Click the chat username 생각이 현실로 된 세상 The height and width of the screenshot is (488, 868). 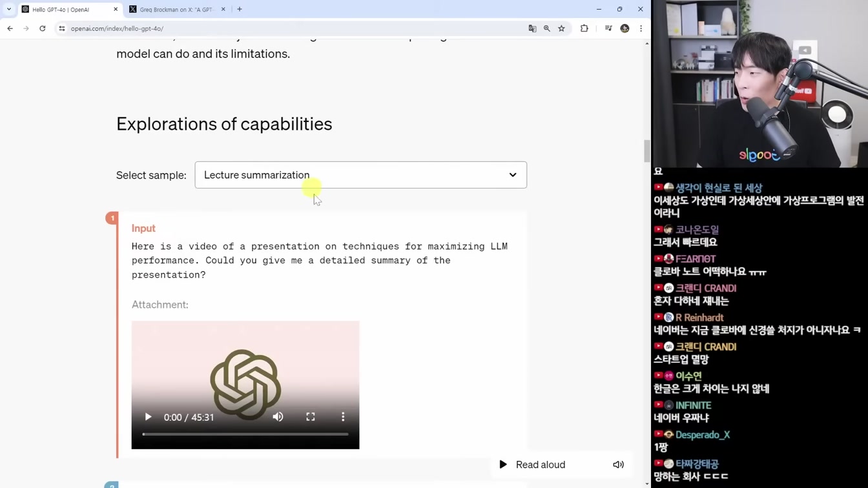[719, 188]
